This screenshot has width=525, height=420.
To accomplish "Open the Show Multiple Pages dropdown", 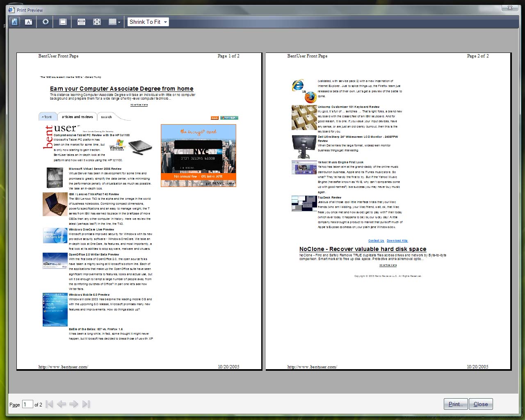I will 114,22.
